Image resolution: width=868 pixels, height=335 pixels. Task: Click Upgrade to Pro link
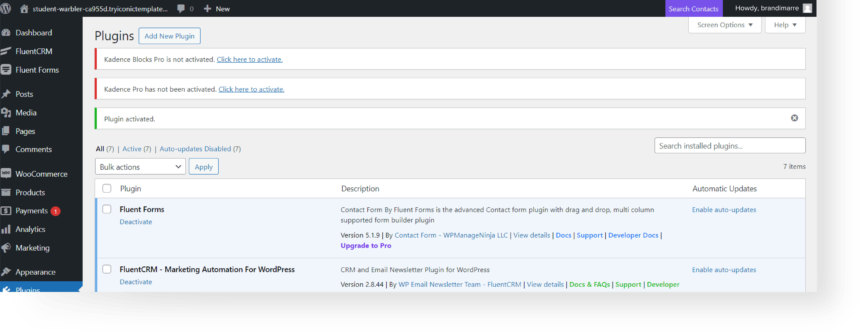(366, 246)
